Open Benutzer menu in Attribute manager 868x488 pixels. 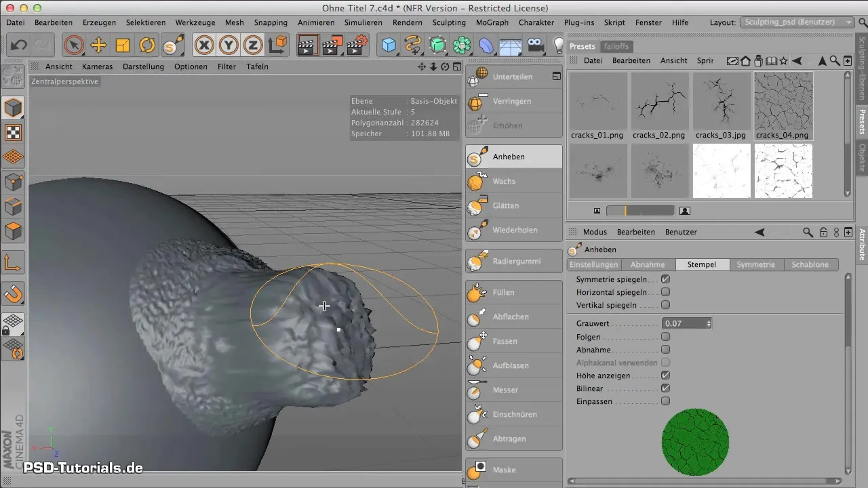click(x=681, y=232)
